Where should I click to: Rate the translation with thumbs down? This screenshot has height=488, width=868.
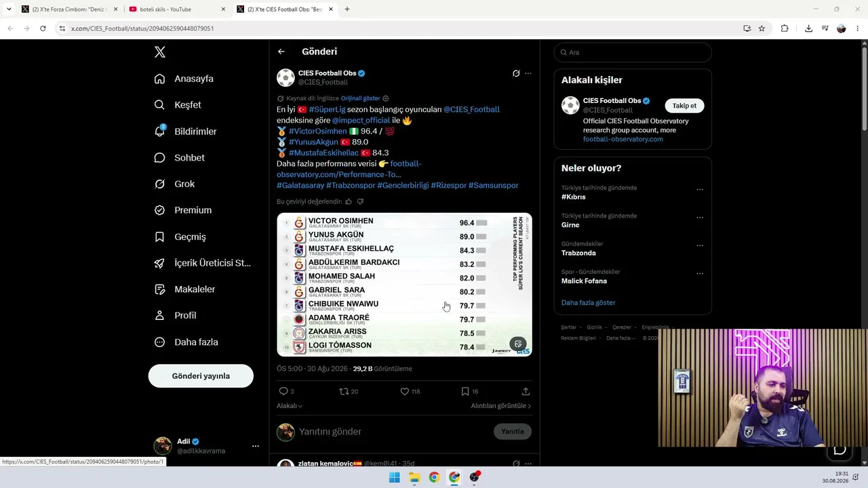click(360, 201)
